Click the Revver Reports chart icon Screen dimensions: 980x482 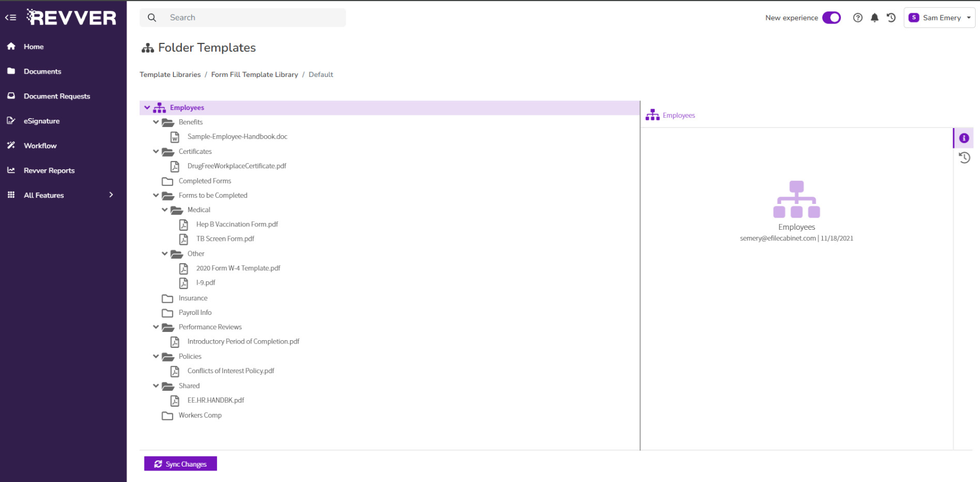point(11,170)
